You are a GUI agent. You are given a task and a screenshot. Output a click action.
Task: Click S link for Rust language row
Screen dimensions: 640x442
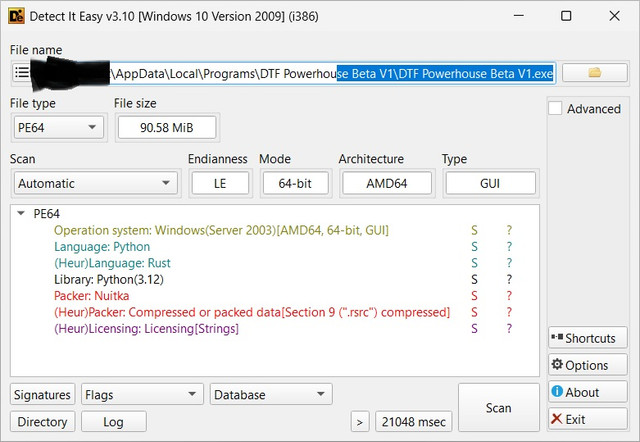pos(474,263)
